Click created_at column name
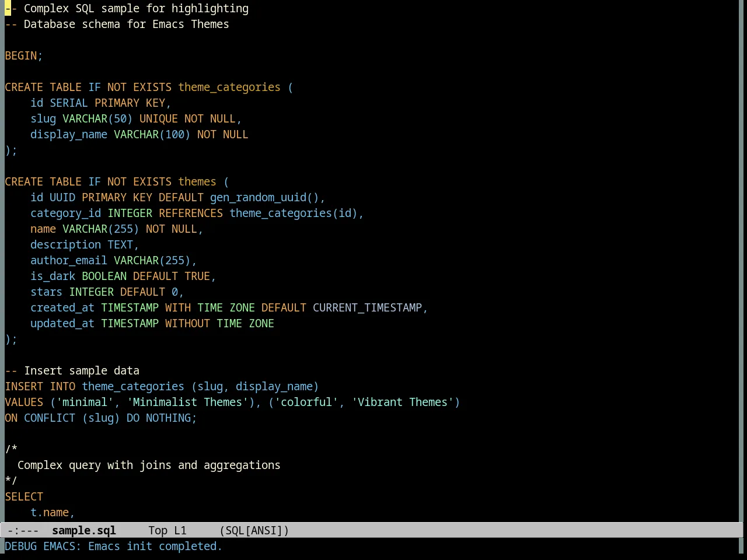747x560 pixels. click(62, 307)
